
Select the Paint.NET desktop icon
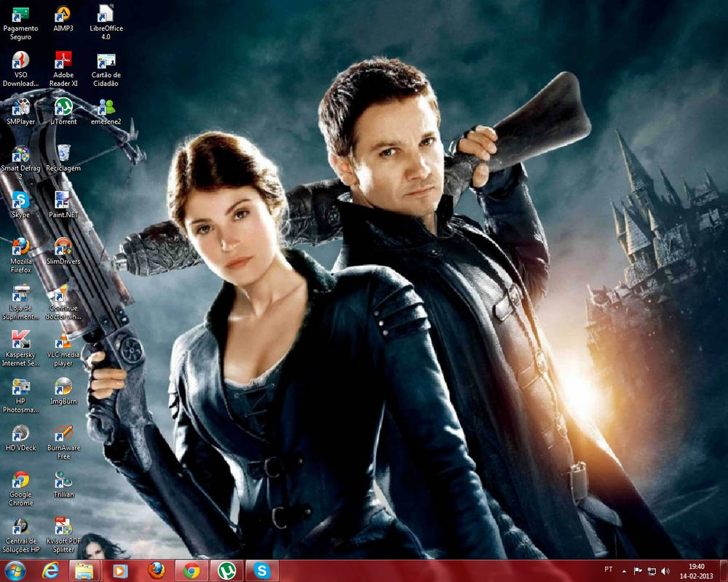point(63,205)
